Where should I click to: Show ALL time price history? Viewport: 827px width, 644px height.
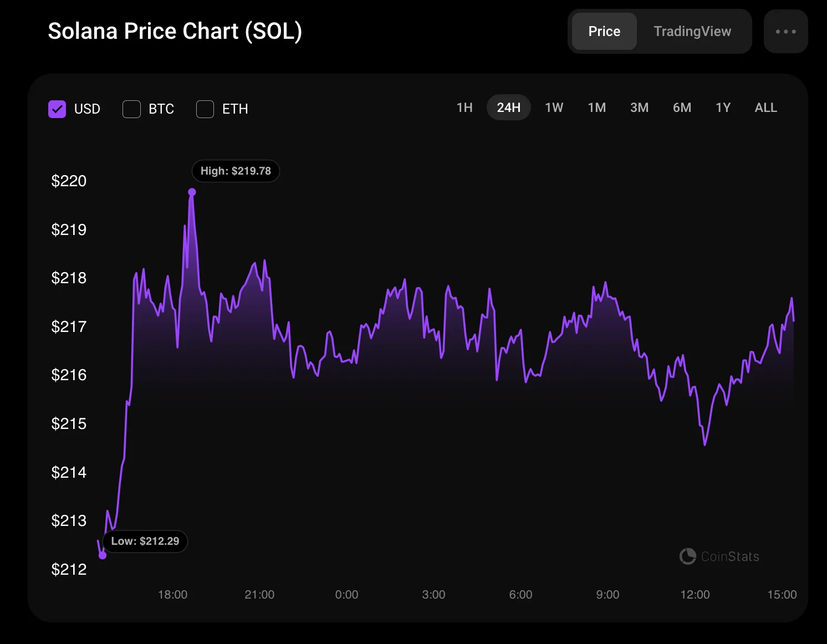[x=765, y=108]
